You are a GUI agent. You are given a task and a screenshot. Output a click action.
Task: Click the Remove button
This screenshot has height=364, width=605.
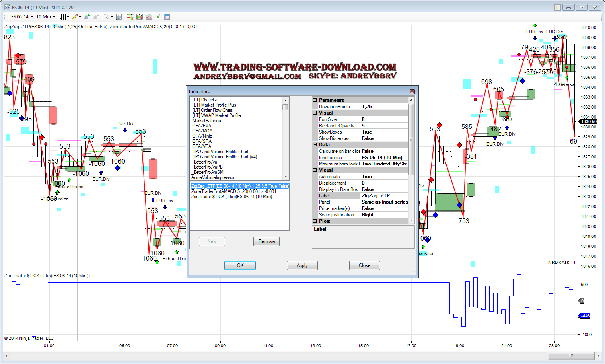click(x=267, y=241)
